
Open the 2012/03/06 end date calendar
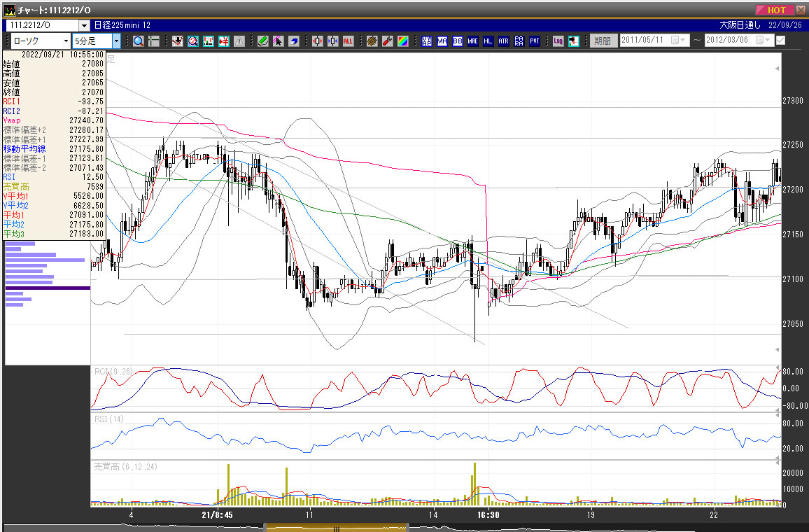[763, 40]
